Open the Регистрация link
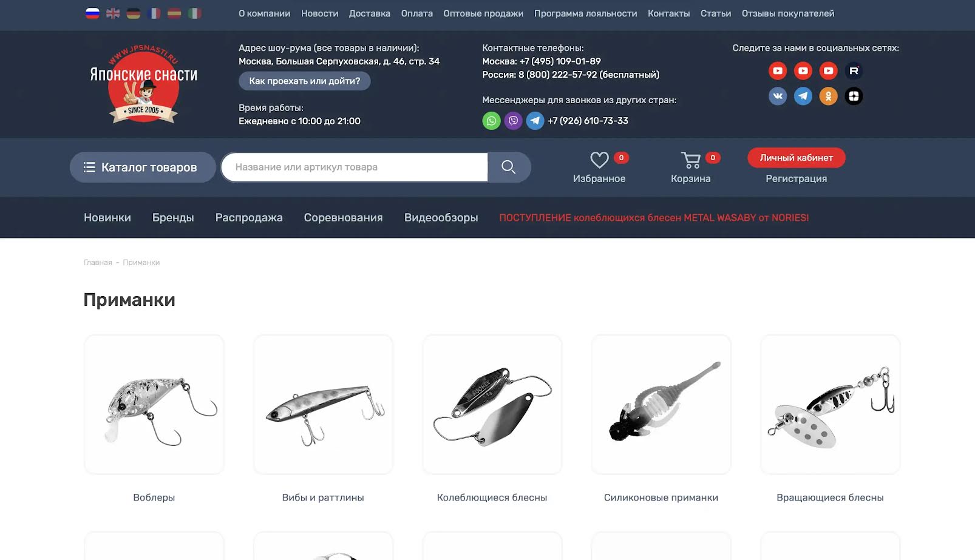This screenshot has width=975, height=560. pyautogui.click(x=797, y=178)
